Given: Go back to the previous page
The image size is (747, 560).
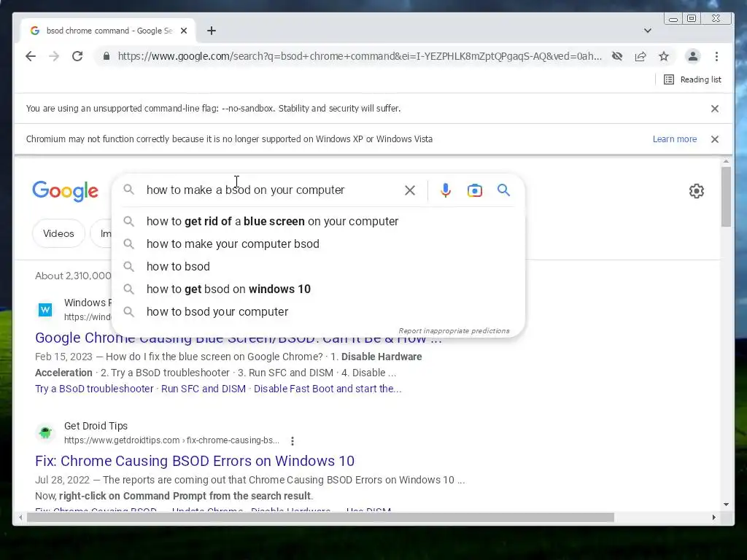Looking at the screenshot, I should tap(31, 56).
